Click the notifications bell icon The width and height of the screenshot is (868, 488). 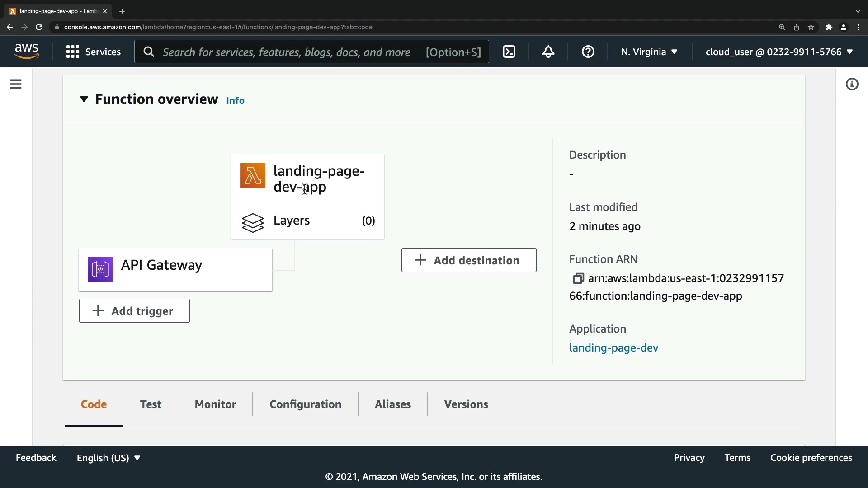pos(548,52)
